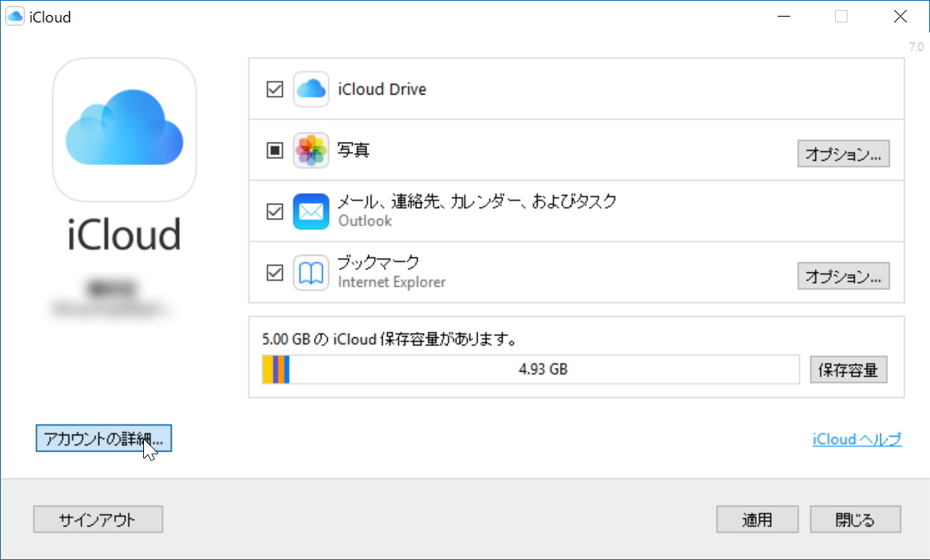Click the 保存容量 storage button

(x=848, y=369)
